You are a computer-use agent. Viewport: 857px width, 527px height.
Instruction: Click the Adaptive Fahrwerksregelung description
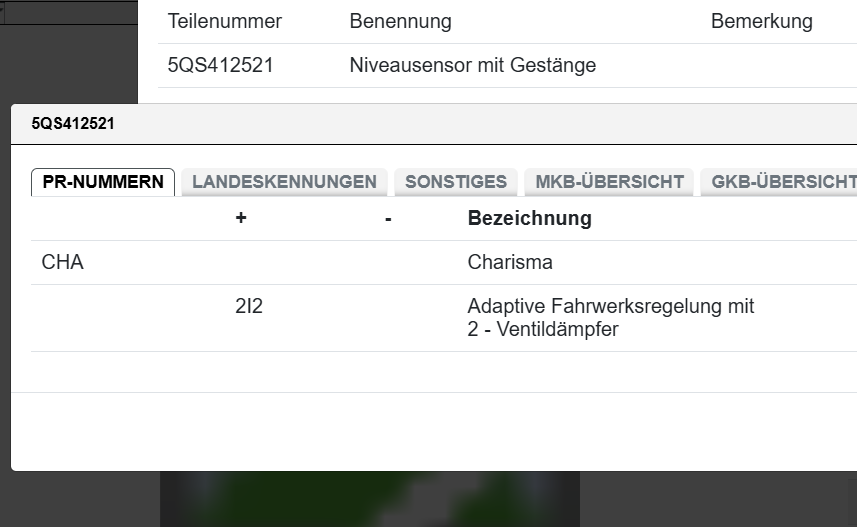[x=610, y=317]
